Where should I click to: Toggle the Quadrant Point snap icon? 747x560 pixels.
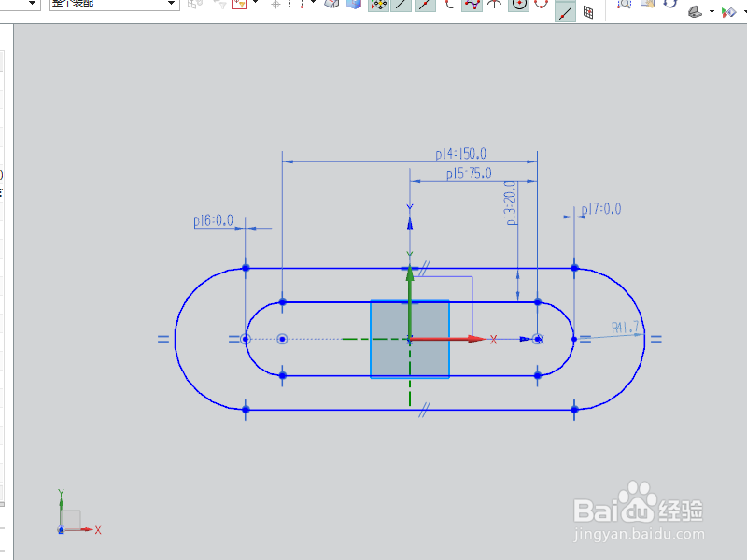click(542, 5)
